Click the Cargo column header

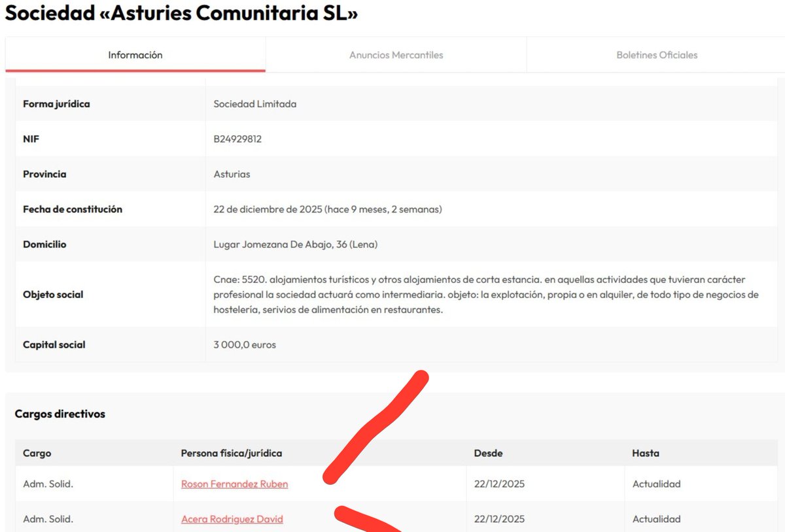(37, 453)
